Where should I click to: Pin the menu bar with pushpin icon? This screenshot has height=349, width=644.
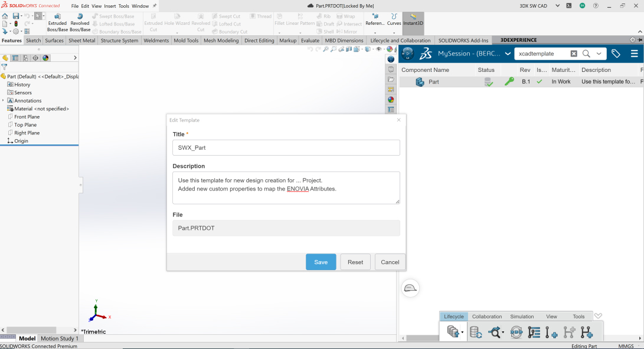coord(155,6)
